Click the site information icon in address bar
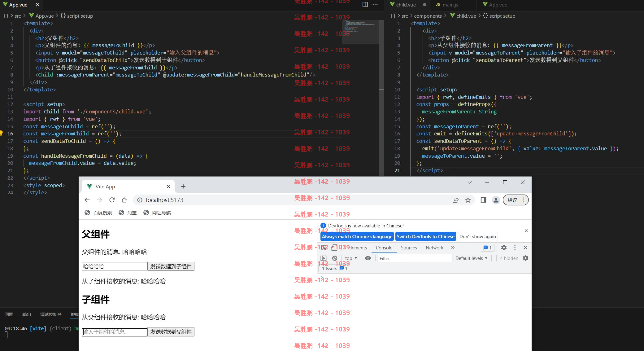 tap(140, 200)
